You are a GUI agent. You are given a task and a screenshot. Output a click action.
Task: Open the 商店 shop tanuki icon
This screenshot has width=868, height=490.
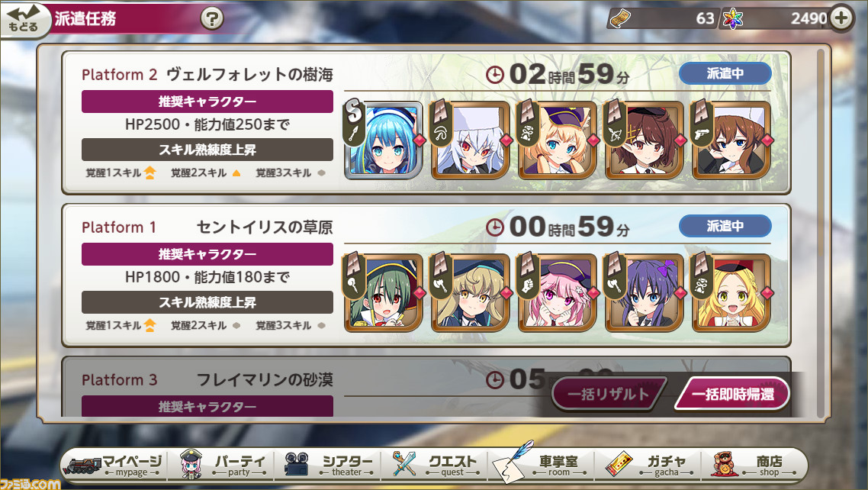point(754,464)
